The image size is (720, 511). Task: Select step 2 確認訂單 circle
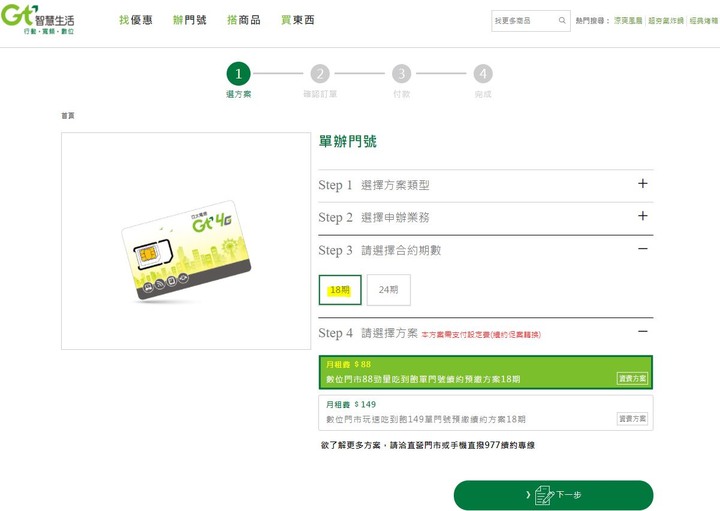coord(320,74)
